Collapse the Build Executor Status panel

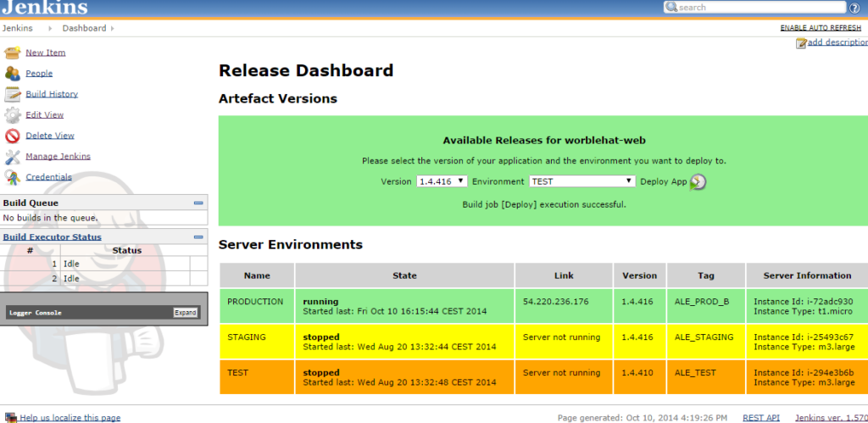(x=198, y=237)
